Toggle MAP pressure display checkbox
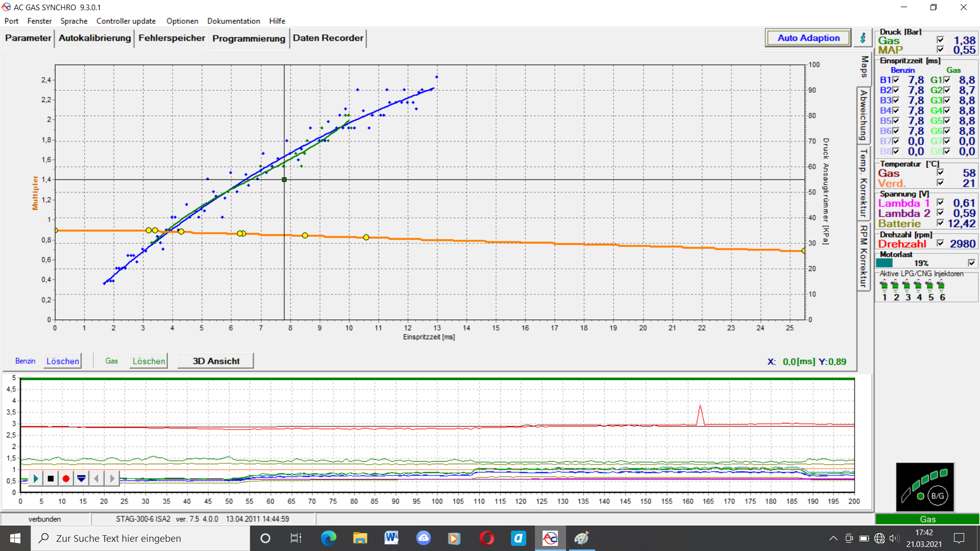 (940, 49)
